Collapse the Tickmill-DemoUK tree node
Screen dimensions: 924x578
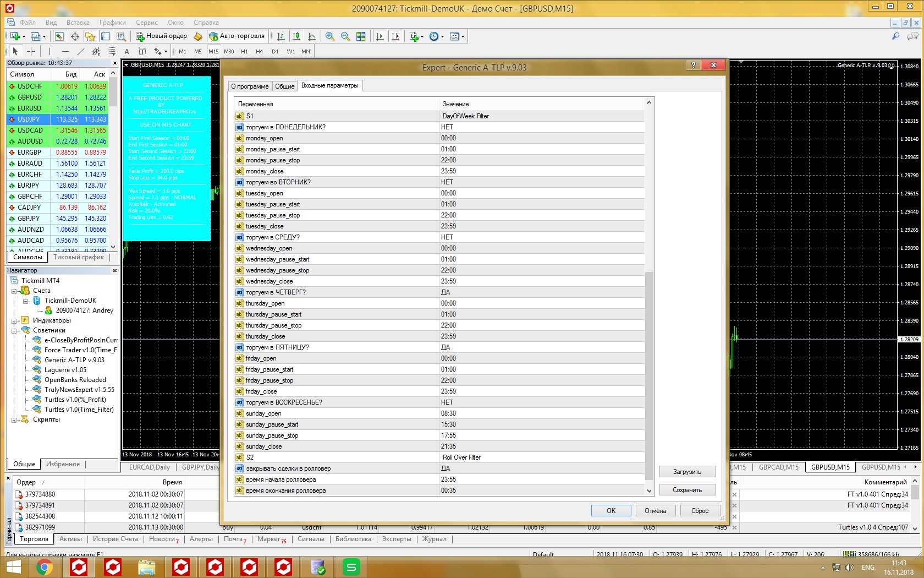[26, 301]
